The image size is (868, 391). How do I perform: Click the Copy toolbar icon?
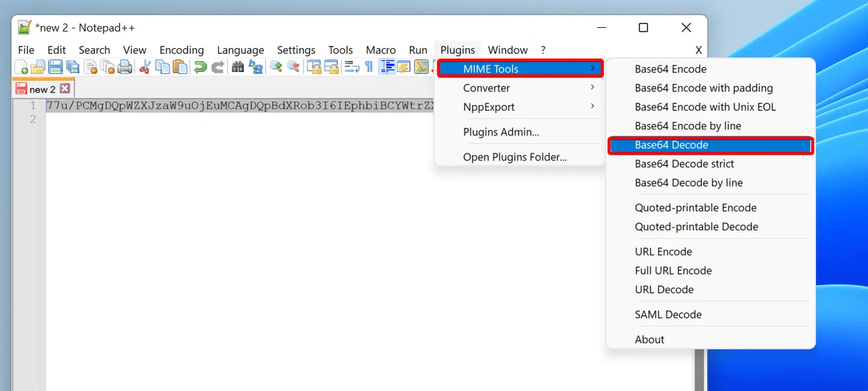(x=162, y=67)
